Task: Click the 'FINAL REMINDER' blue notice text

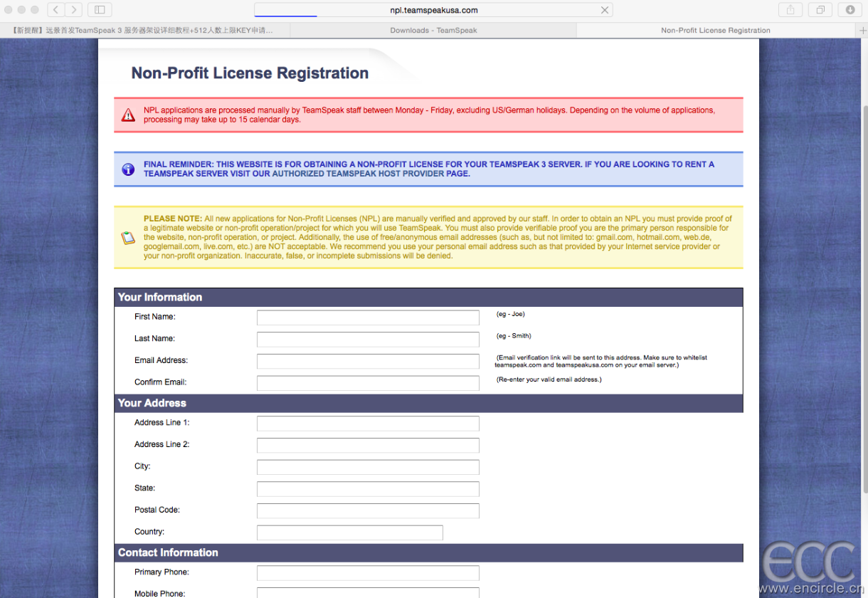Action: [x=429, y=169]
